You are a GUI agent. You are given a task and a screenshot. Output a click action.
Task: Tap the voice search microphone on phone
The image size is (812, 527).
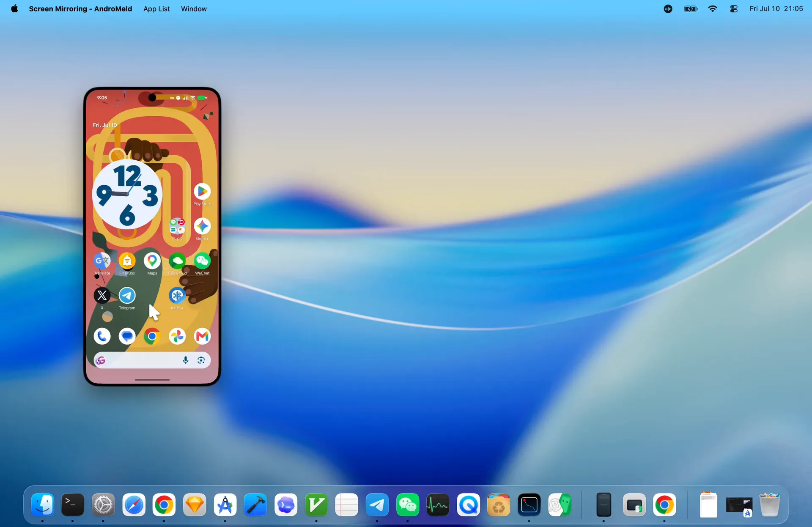tap(185, 360)
